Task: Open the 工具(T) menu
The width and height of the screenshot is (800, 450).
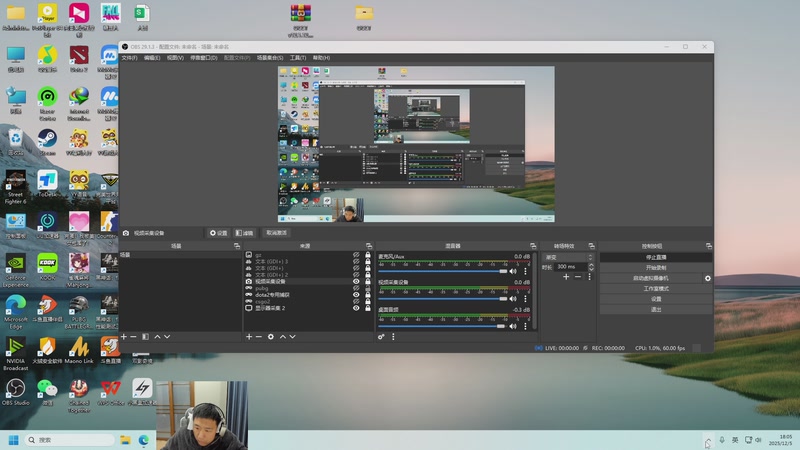Action: [x=298, y=58]
